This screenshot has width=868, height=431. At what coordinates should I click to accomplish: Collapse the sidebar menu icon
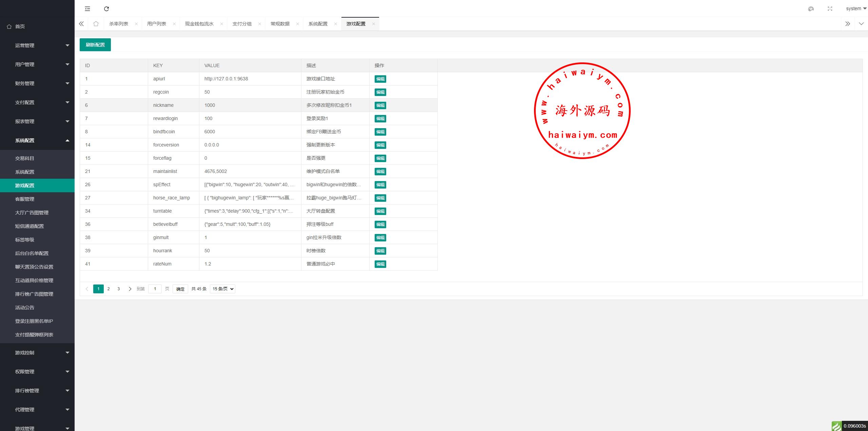(87, 9)
